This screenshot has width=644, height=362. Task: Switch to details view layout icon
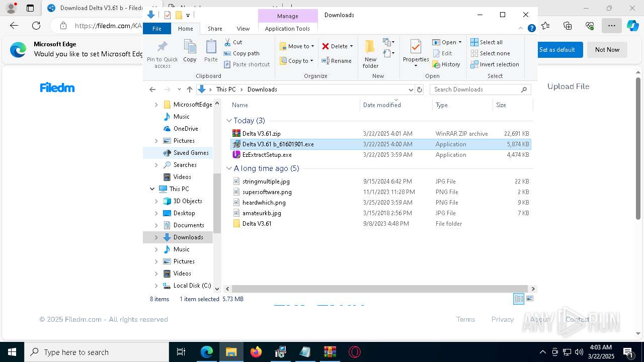point(519,299)
